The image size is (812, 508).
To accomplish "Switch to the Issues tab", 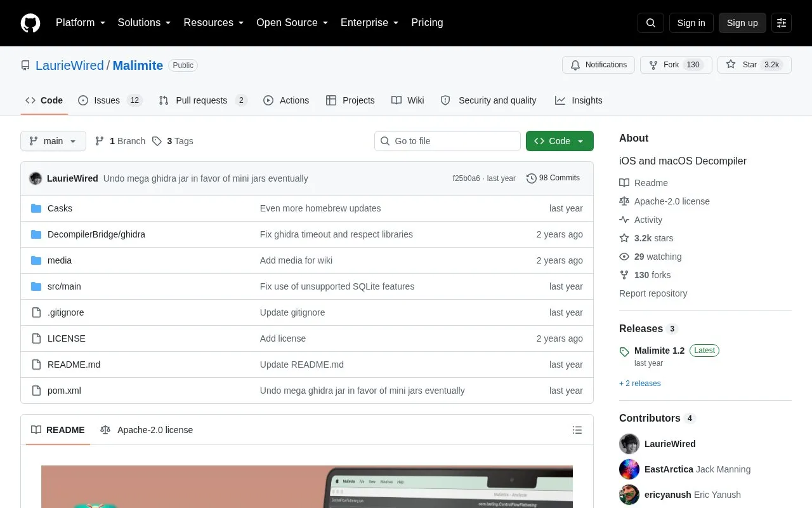I will (110, 100).
